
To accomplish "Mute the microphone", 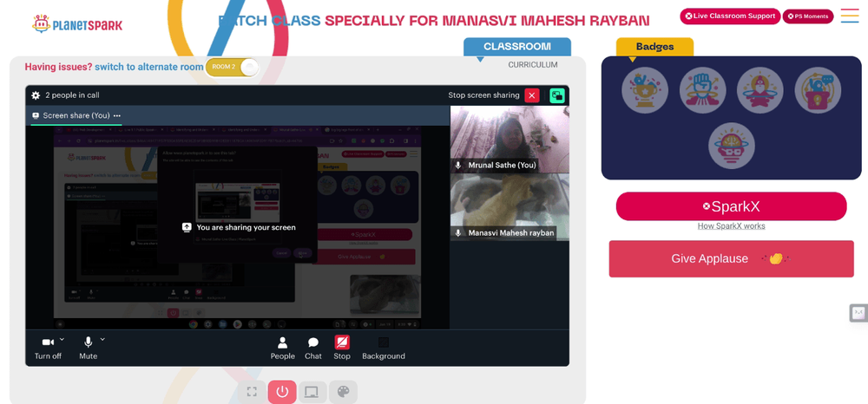I will [x=88, y=349].
